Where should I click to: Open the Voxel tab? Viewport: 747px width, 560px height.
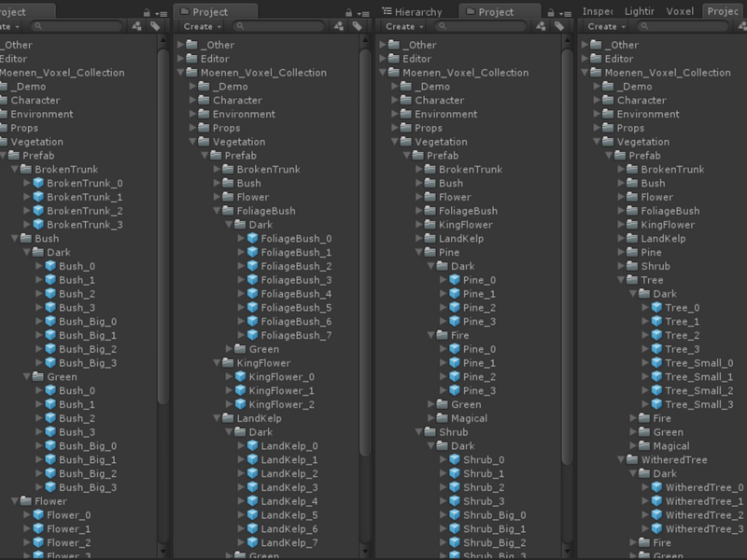coord(680,11)
